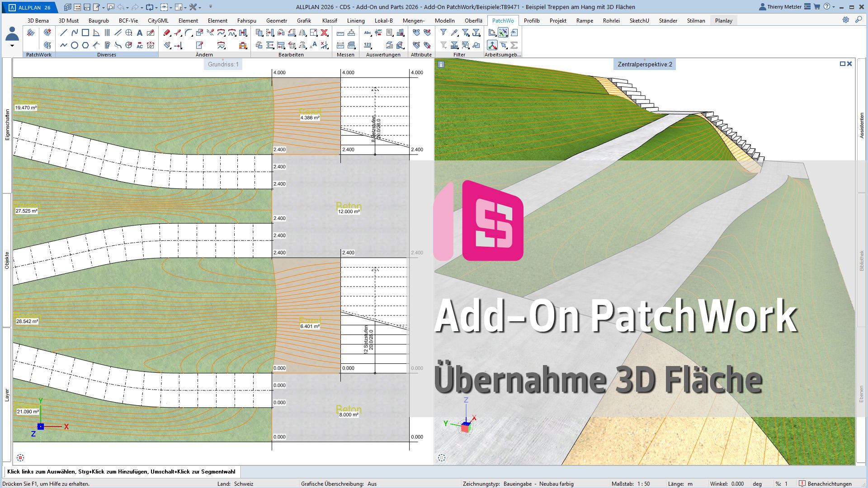Viewport: 868px width, 488px height.
Task: Toggle the 3D axes work mode button
Action: (x=492, y=45)
